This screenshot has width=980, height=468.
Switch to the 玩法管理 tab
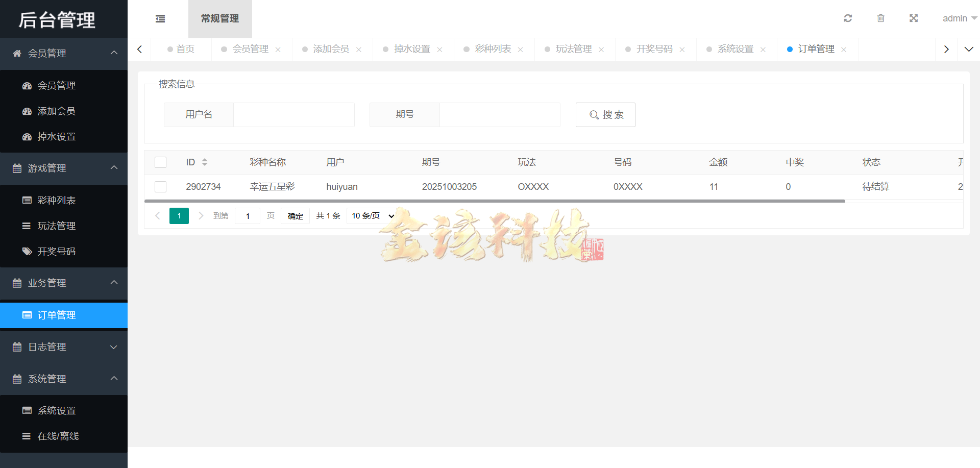pos(574,49)
